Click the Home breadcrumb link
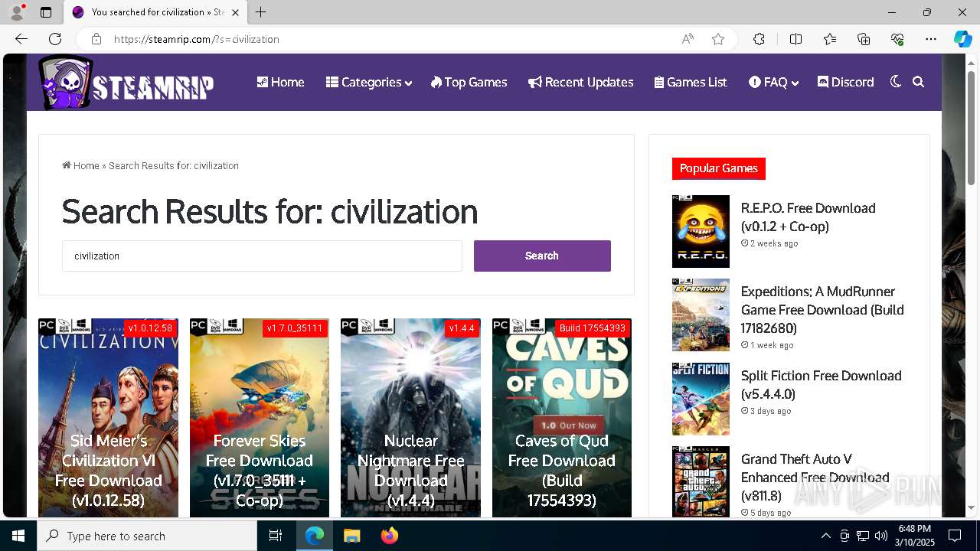Screen dimensions: 980x551 click(80, 165)
